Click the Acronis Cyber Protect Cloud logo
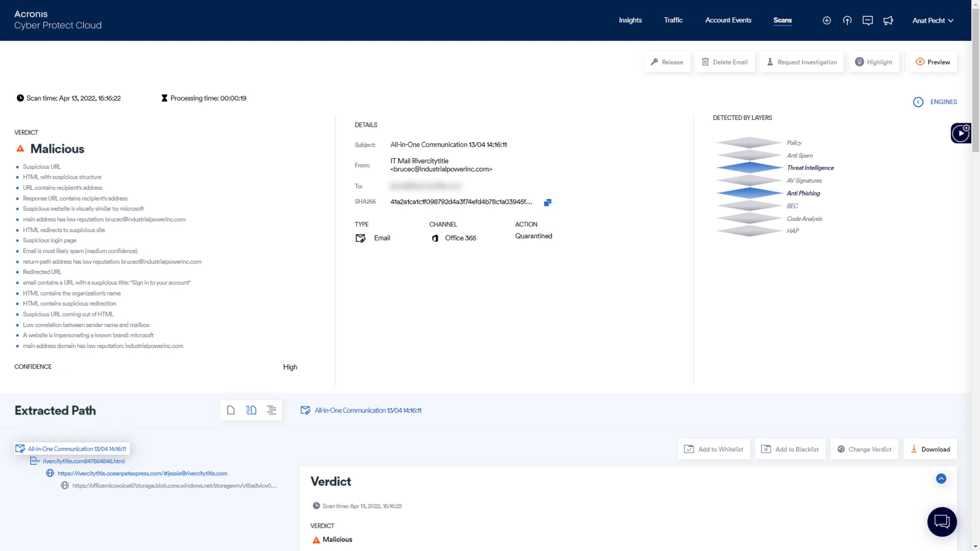 [58, 20]
